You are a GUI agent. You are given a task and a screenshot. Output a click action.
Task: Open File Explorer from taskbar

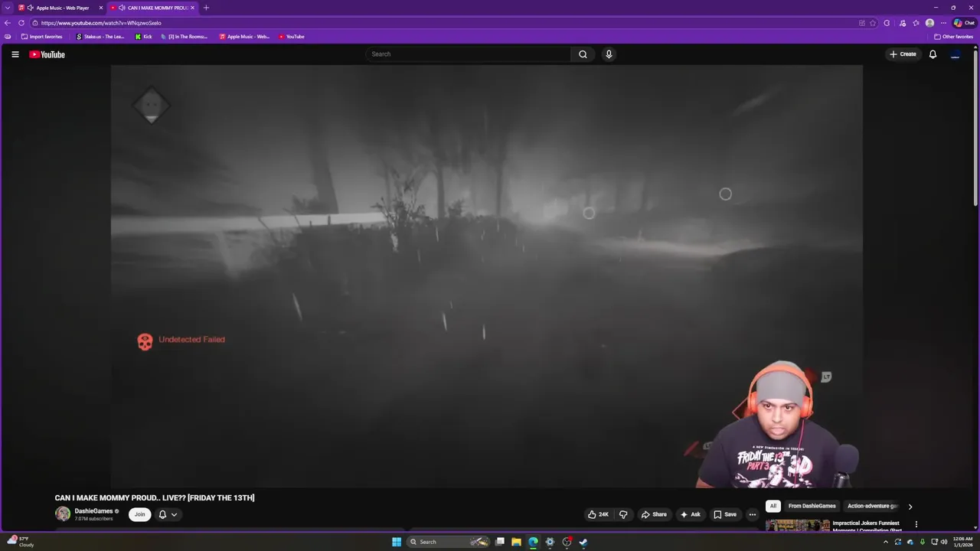(516, 542)
